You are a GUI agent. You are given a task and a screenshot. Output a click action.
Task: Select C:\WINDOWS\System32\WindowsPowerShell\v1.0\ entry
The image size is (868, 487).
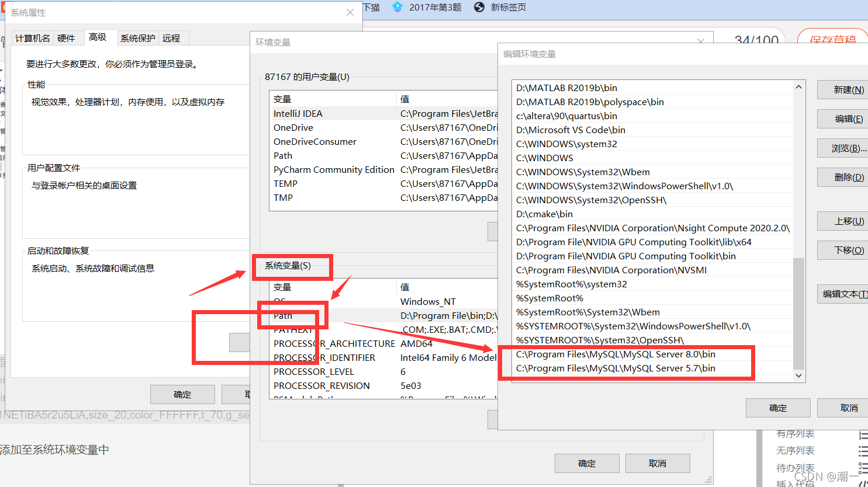coord(652,186)
